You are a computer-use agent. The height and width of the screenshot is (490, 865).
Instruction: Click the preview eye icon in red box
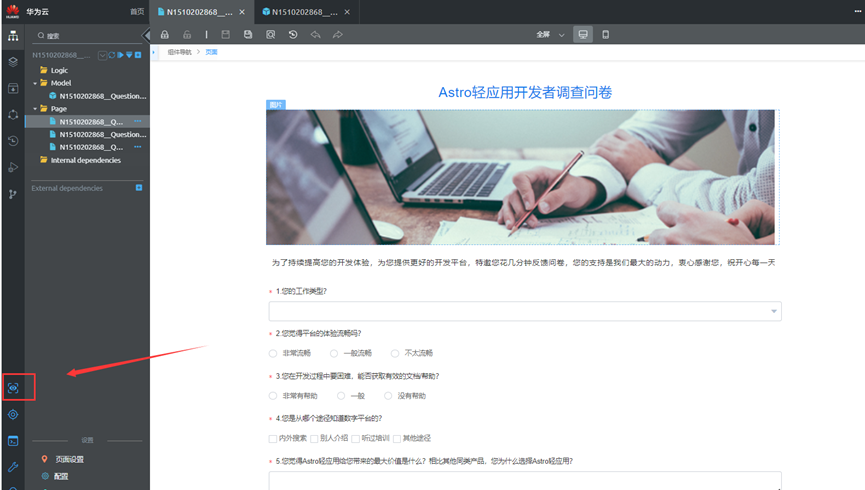click(13, 388)
